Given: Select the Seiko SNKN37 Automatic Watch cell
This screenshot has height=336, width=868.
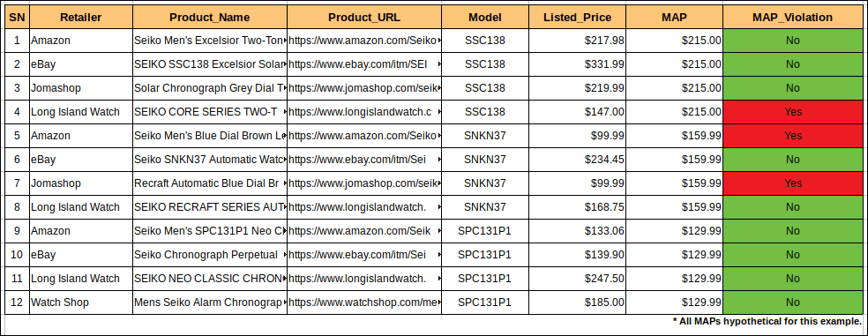Looking at the screenshot, I should pos(210,160).
